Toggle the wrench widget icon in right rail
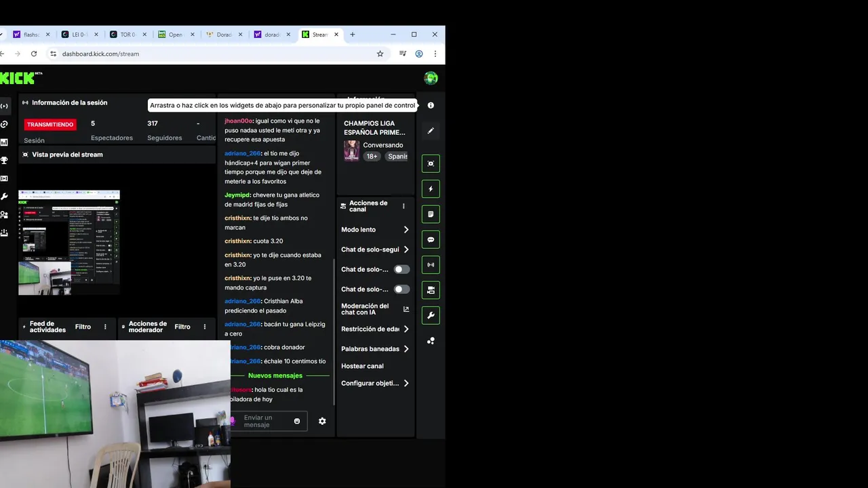The width and height of the screenshot is (868, 488). (431, 315)
